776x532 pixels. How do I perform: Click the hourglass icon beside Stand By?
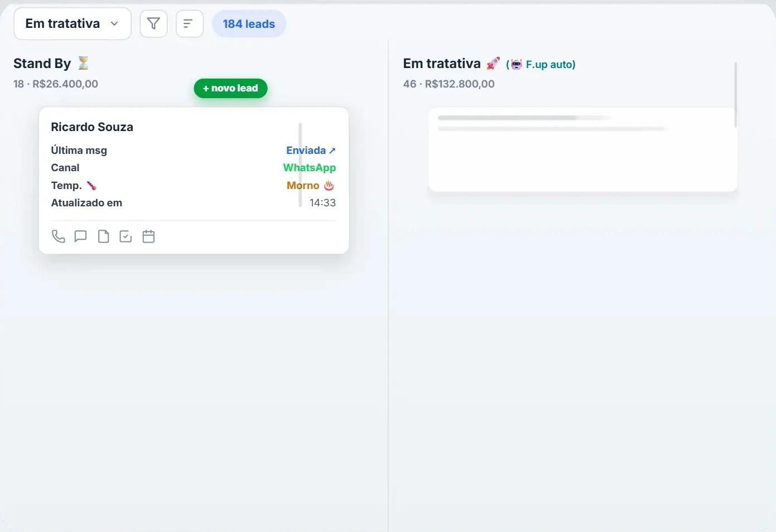click(x=84, y=63)
